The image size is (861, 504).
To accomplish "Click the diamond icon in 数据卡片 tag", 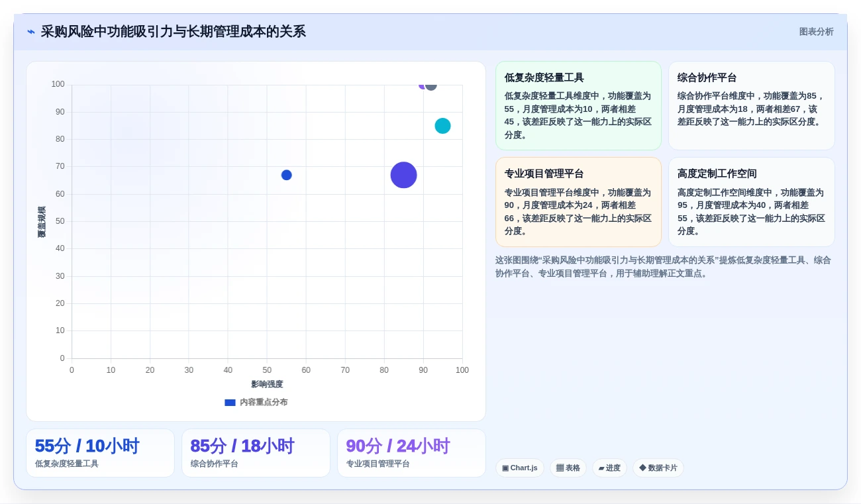I will (x=642, y=468).
